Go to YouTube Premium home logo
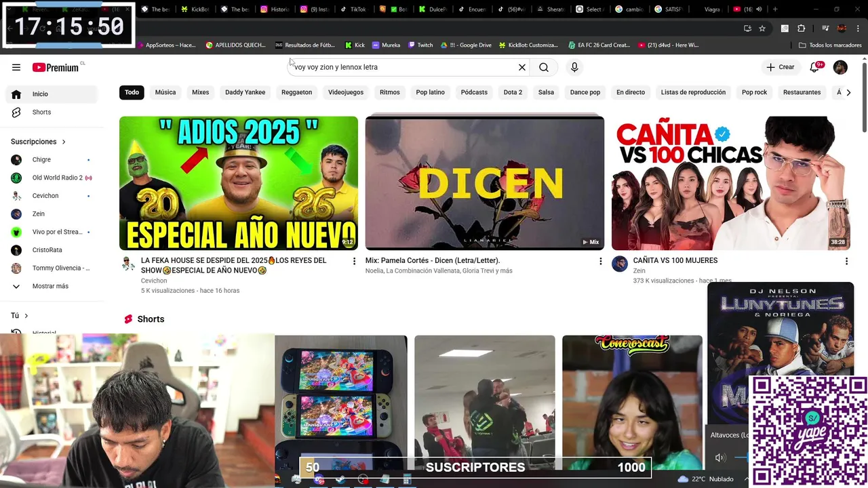Image resolution: width=868 pixels, height=488 pixels. [56, 67]
